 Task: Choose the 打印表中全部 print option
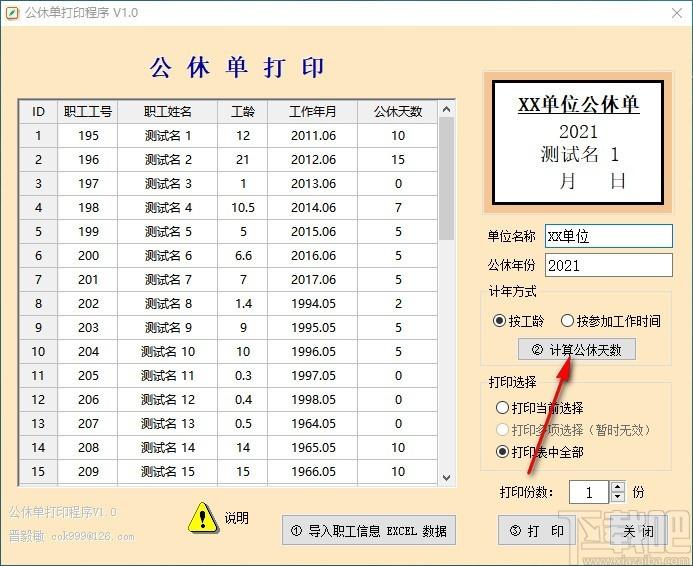[540, 452]
